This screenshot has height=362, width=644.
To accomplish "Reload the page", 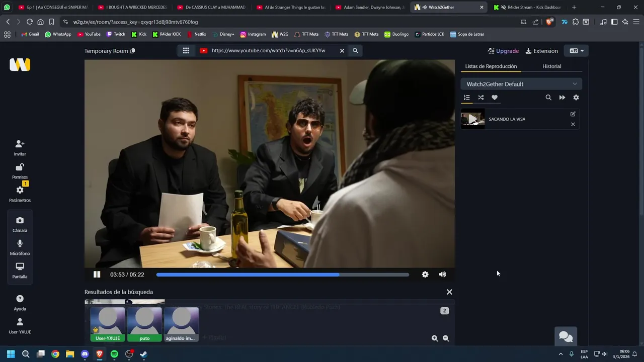I will 29,22.
